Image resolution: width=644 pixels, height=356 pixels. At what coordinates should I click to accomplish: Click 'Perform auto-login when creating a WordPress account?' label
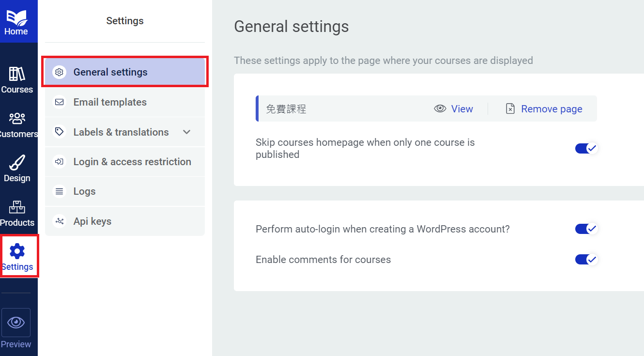pos(383,229)
